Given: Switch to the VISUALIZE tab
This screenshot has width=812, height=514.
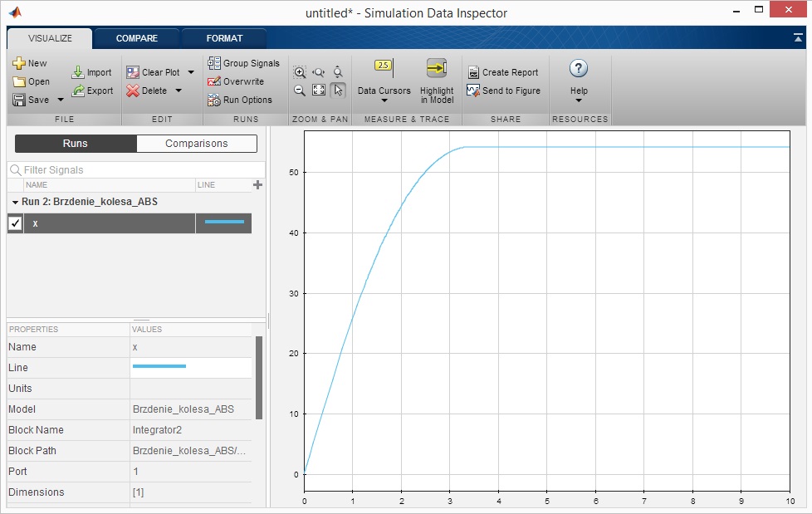Looking at the screenshot, I should [x=50, y=38].
